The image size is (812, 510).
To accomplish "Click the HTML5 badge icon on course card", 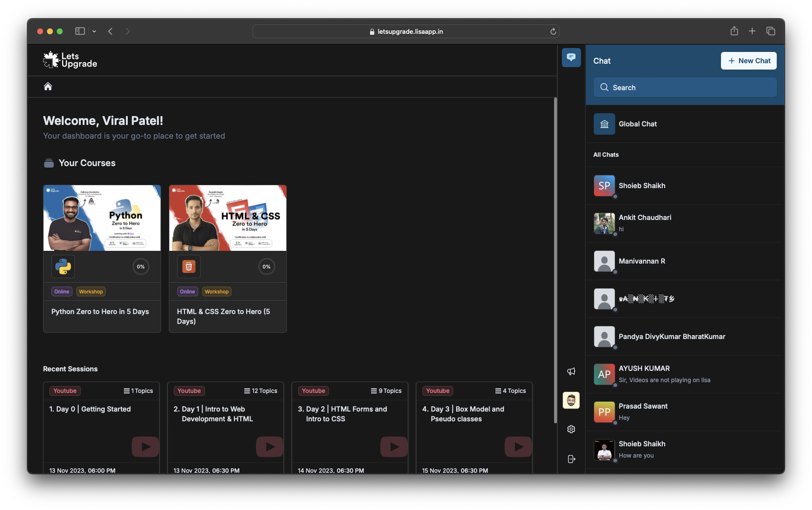I will pyautogui.click(x=189, y=267).
